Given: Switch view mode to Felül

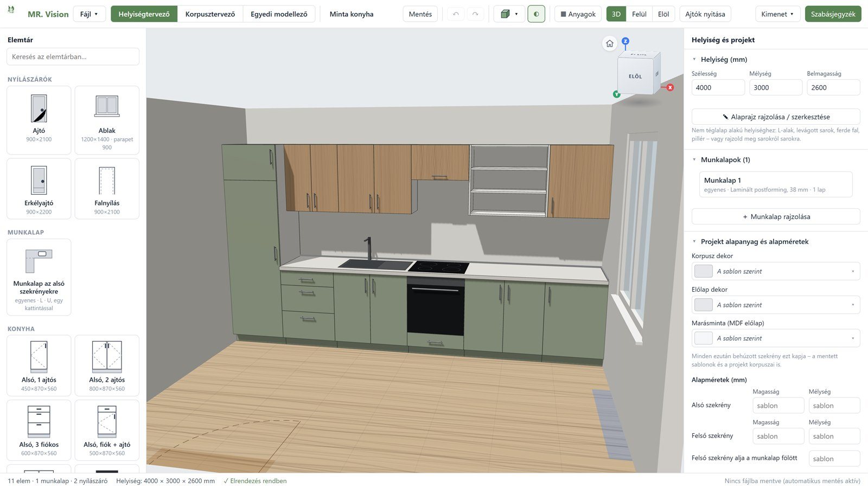Looking at the screenshot, I should point(639,14).
